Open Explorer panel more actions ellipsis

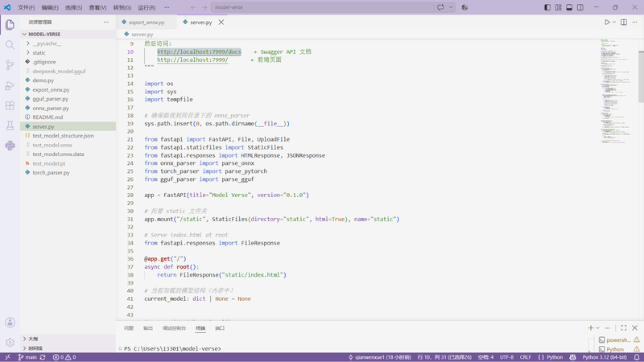106,23
